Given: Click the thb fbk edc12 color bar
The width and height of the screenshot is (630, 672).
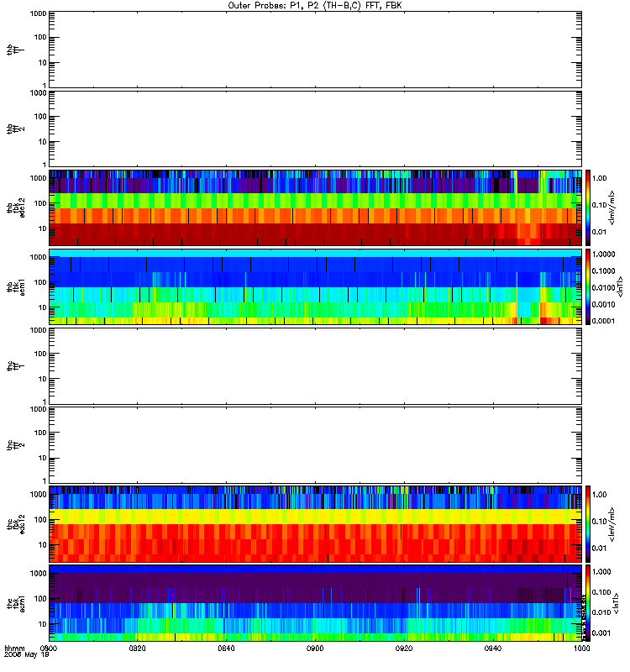Looking at the screenshot, I should 588,207.
